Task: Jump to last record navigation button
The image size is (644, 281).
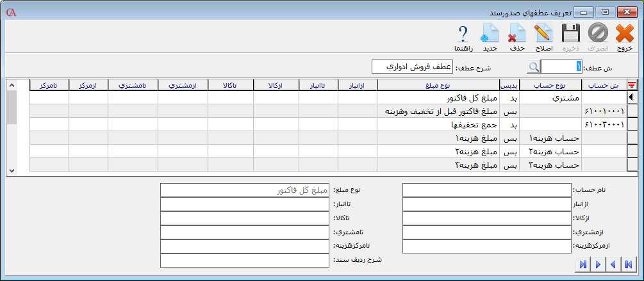Action: point(582,264)
